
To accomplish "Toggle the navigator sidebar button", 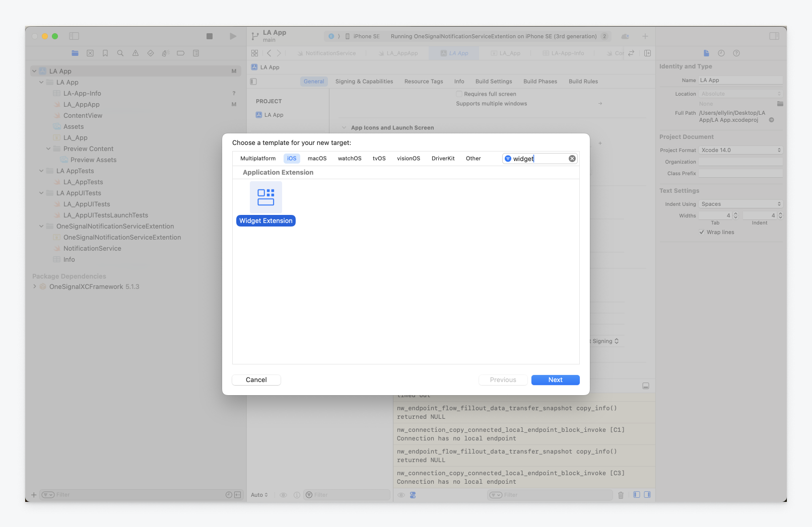I will tap(74, 36).
